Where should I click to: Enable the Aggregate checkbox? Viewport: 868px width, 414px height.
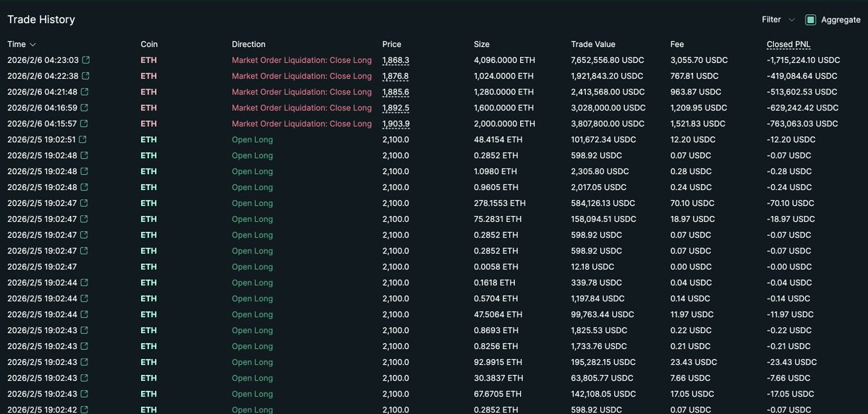810,20
